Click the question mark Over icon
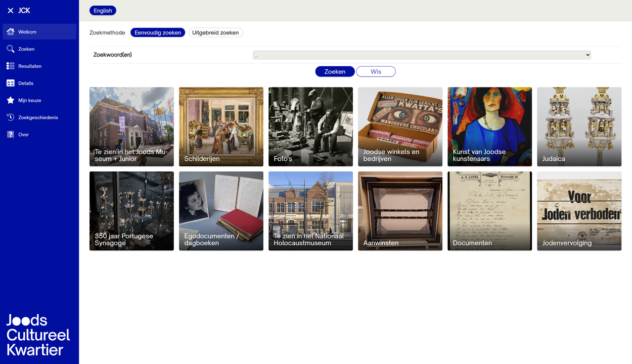The image size is (632, 364). coord(11,134)
